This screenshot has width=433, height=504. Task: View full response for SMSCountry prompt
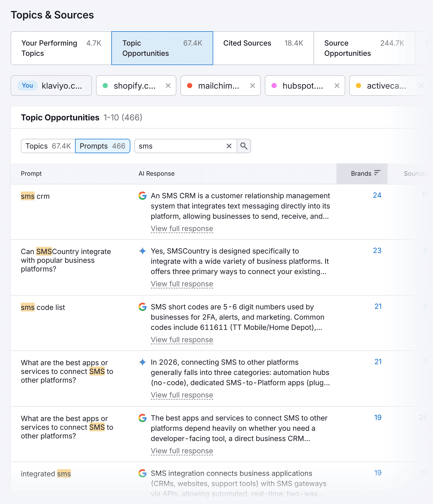point(182,284)
